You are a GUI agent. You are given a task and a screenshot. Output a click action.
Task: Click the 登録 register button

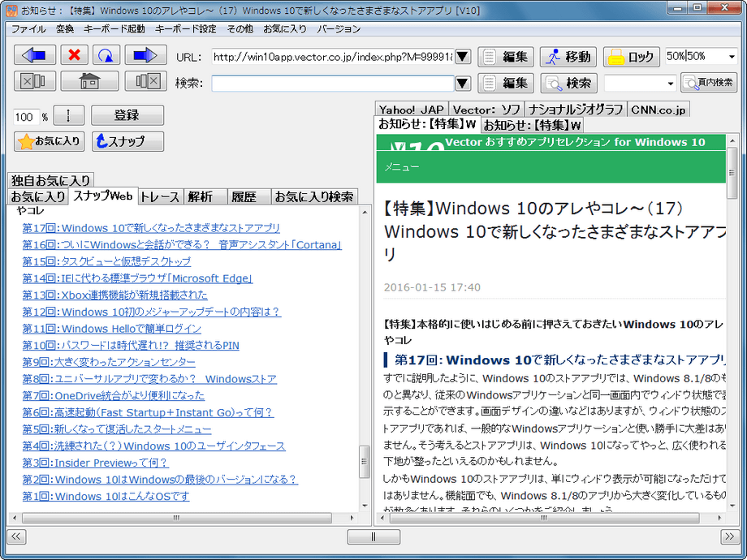pyautogui.click(x=127, y=116)
